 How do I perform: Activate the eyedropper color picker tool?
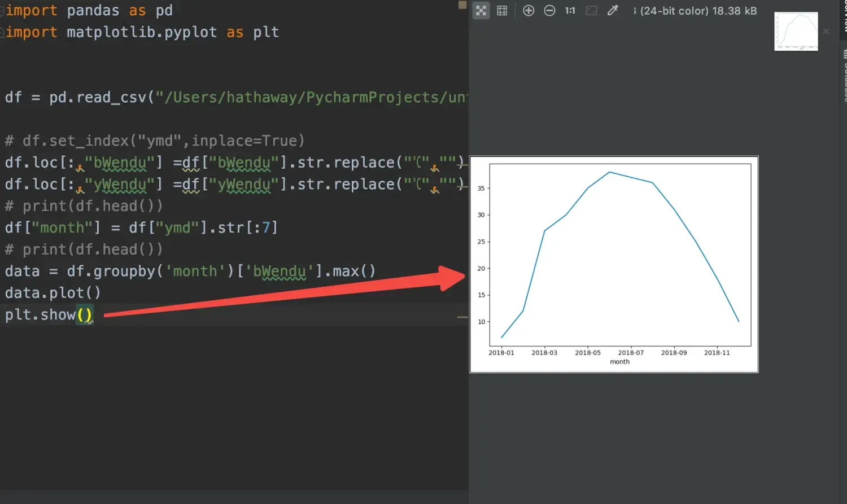(x=613, y=11)
